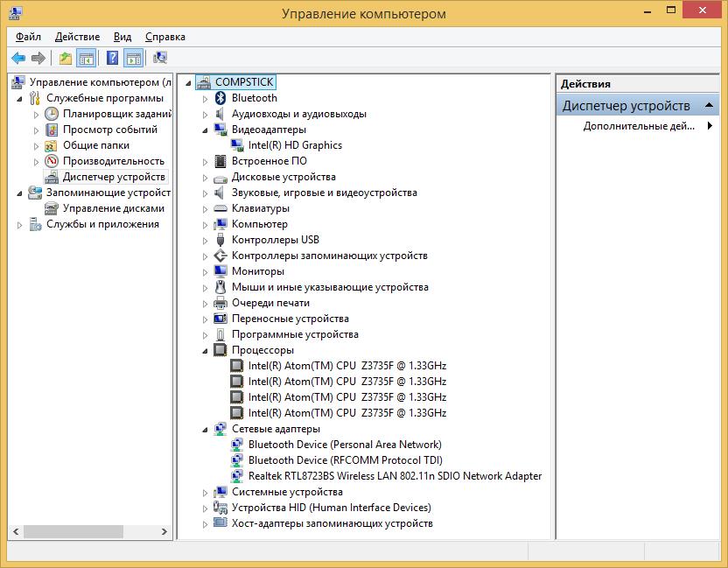Collapse the Сетевые адаптеры category
The width and height of the screenshot is (728, 568).
pyautogui.click(x=206, y=430)
